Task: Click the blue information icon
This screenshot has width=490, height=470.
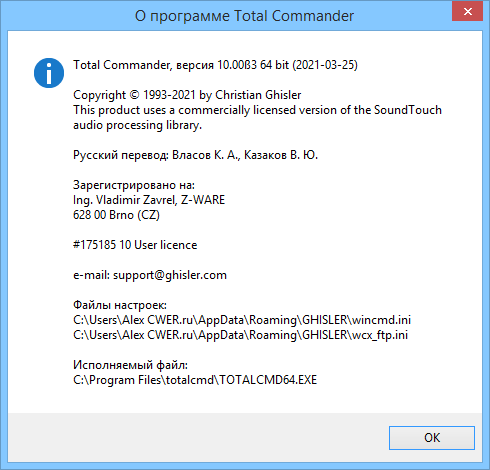Action: click(49, 73)
